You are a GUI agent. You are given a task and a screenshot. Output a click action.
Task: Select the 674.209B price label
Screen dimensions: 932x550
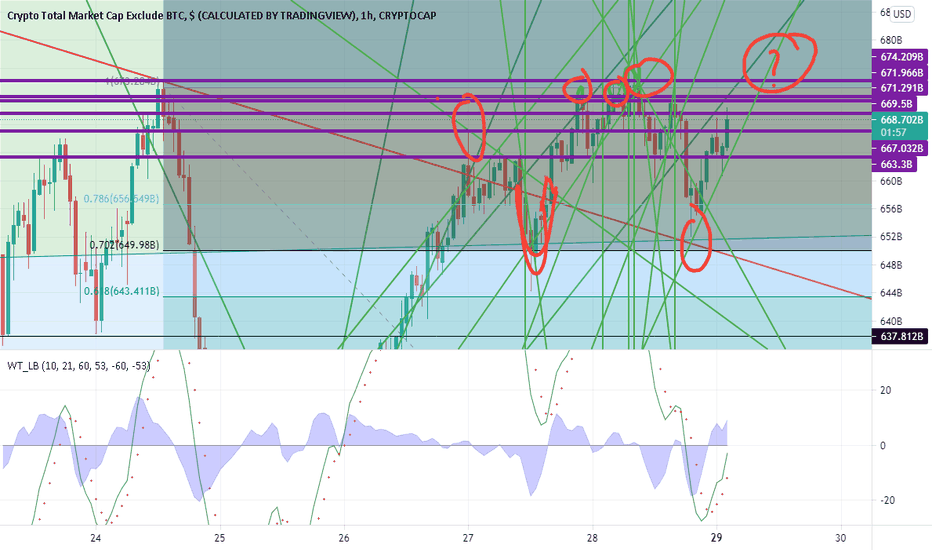pyautogui.click(x=902, y=57)
